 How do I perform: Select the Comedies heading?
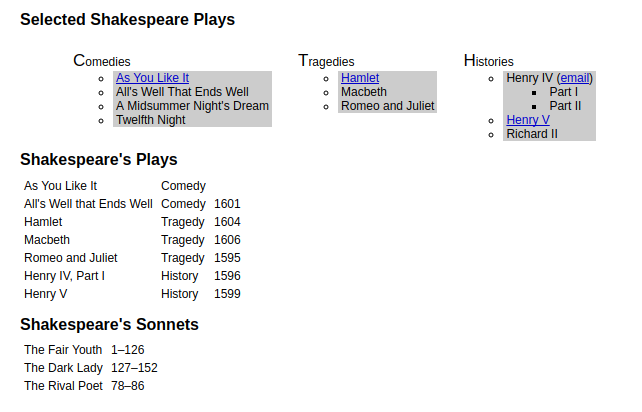[102, 61]
